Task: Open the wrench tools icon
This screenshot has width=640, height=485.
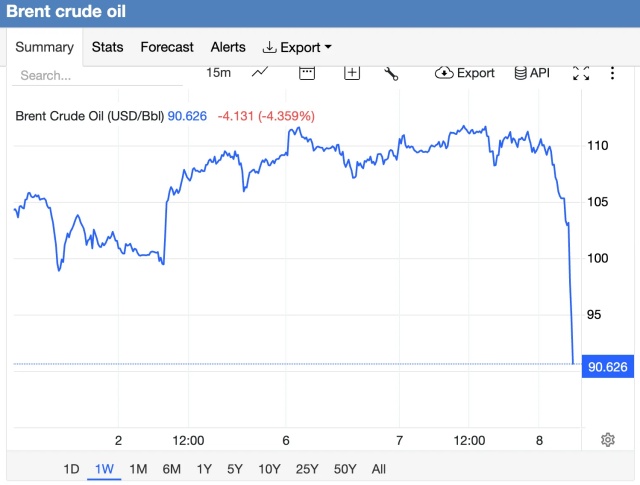Action: (x=391, y=72)
